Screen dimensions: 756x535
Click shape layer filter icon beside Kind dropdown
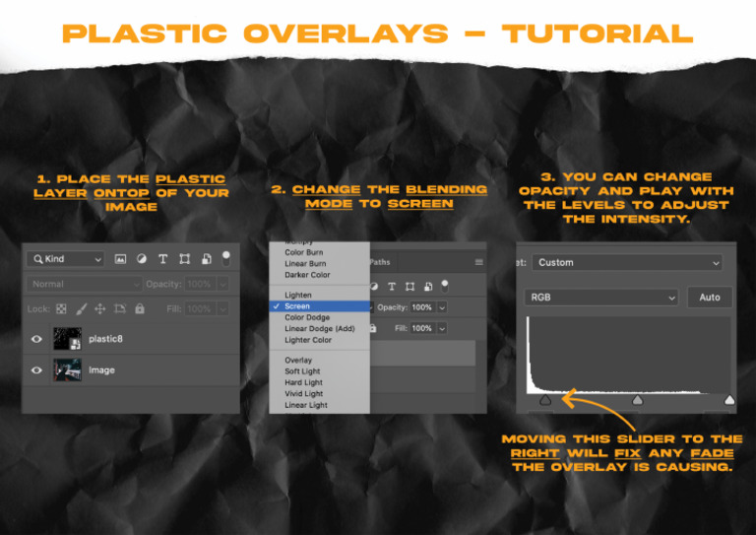(x=185, y=259)
